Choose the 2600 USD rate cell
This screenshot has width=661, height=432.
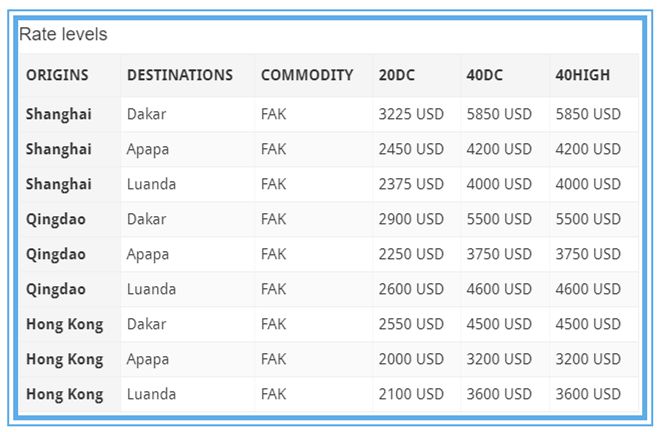click(x=411, y=289)
